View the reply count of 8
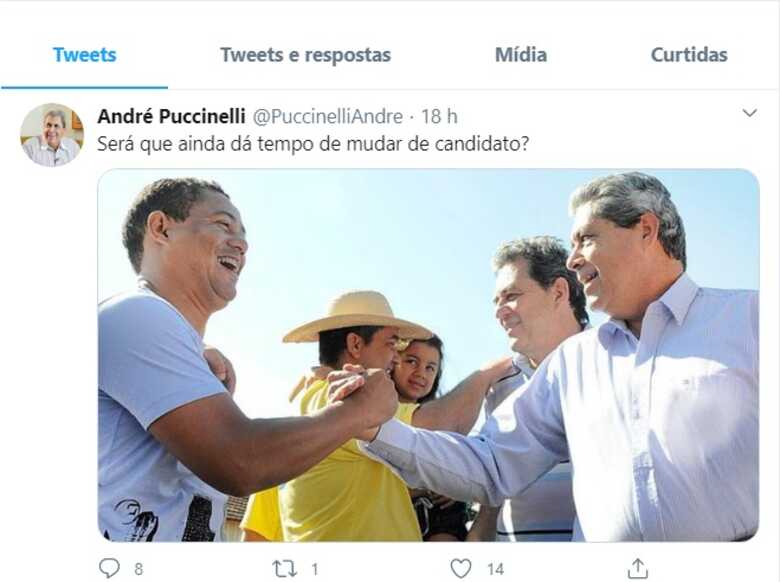The height and width of the screenshot is (582, 780). click(139, 569)
